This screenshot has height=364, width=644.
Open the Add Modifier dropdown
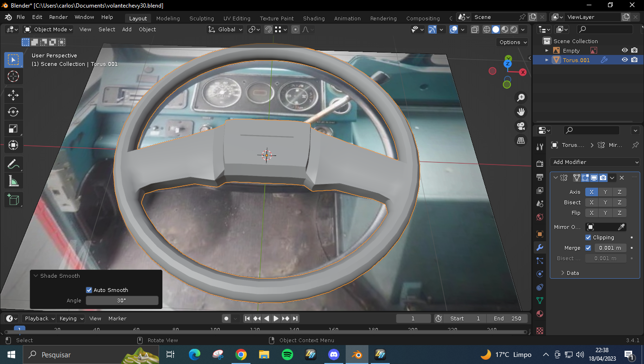coord(596,162)
